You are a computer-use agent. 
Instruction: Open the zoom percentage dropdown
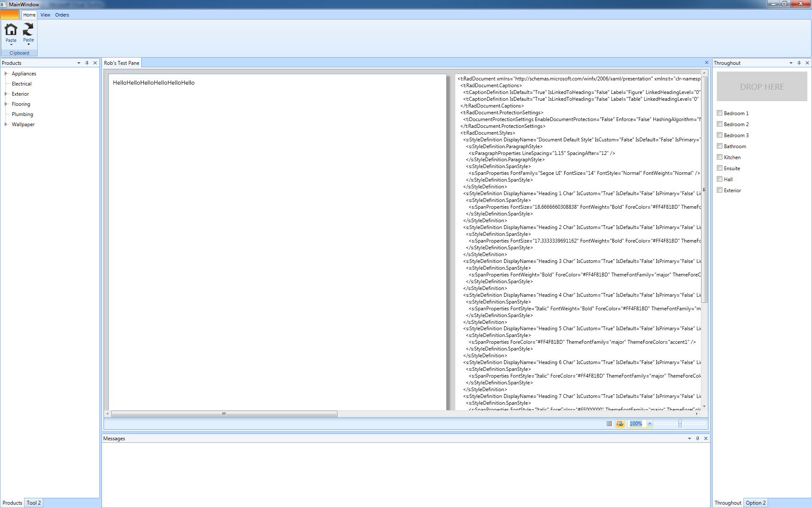(x=650, y=424)
